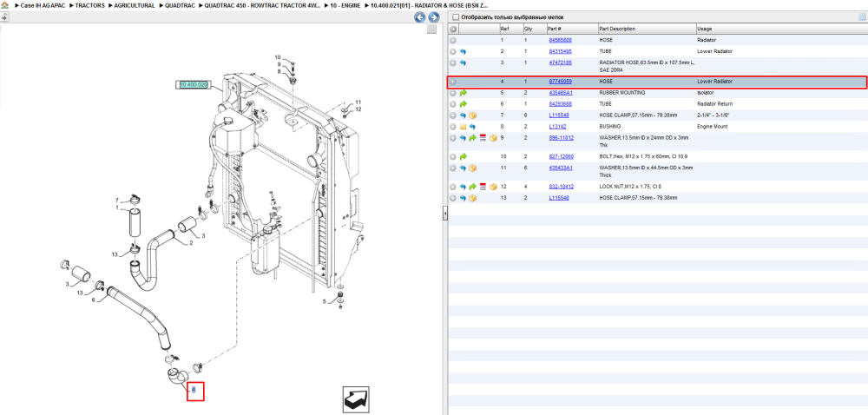The width and height of the screenshot is (868, 415).
Task: Select callout number 5 in the diagram
Action: [325, 301]
